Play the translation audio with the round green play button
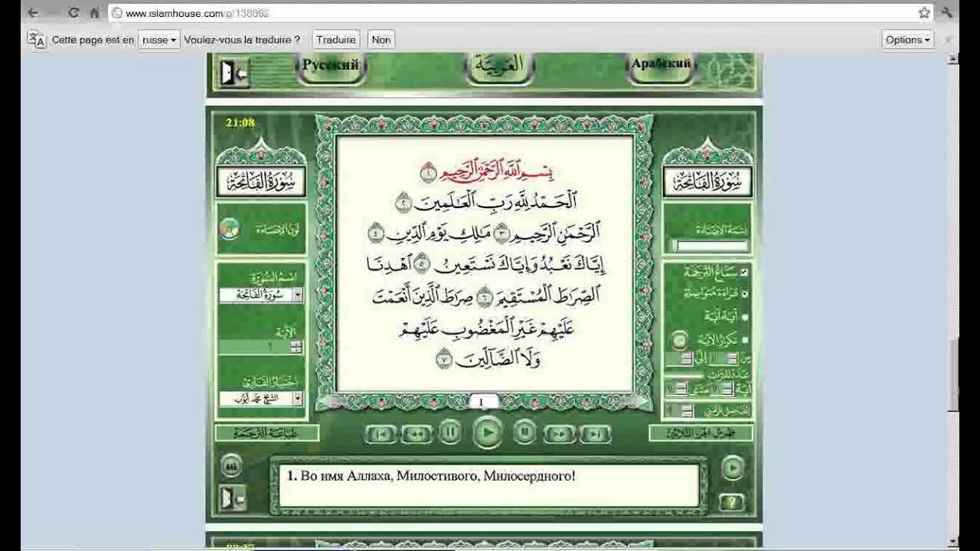The image size is (980, 551). pyautogui.click(x=733, y=468)
